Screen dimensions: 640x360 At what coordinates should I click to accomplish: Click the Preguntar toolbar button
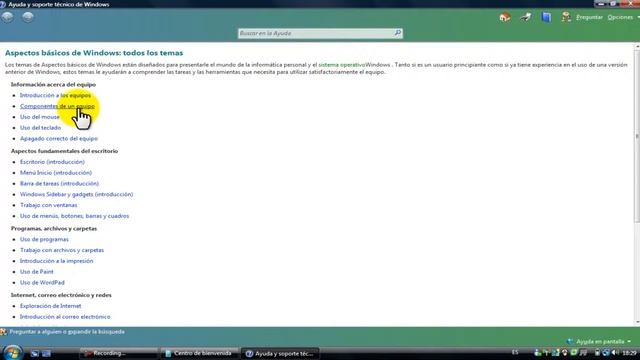point(589,17)
